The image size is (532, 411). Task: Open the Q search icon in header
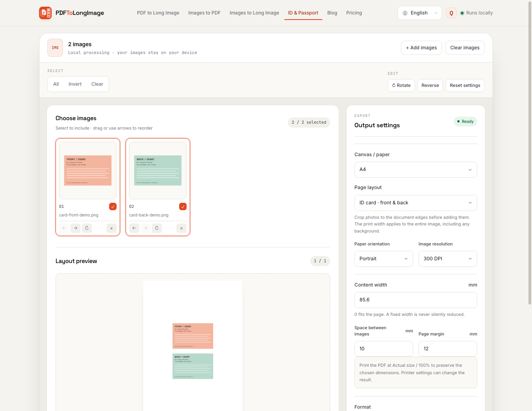pos(451,13)
